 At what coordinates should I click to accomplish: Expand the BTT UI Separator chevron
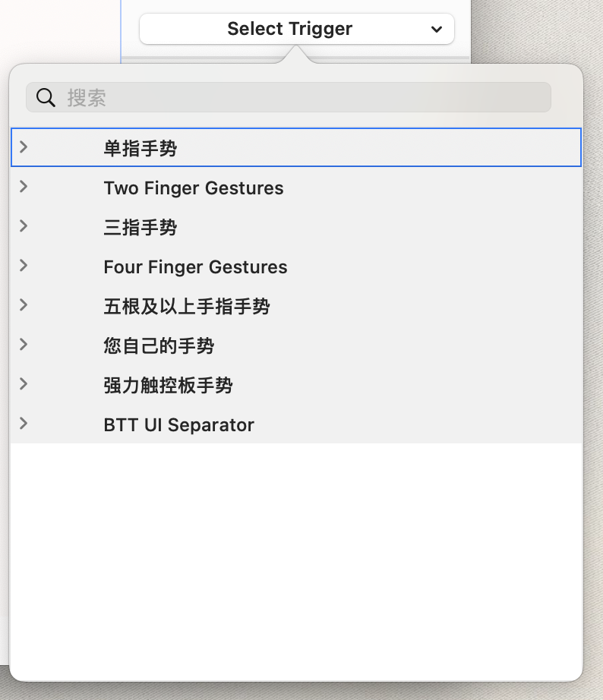click(24, 424)
